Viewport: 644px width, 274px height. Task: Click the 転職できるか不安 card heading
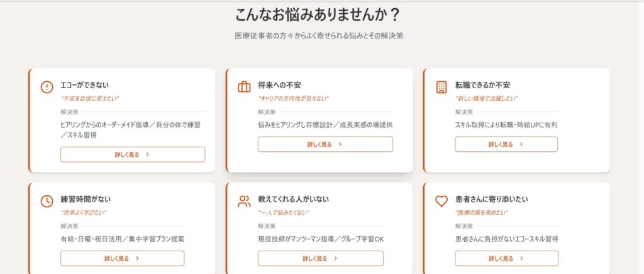[482, 85]
